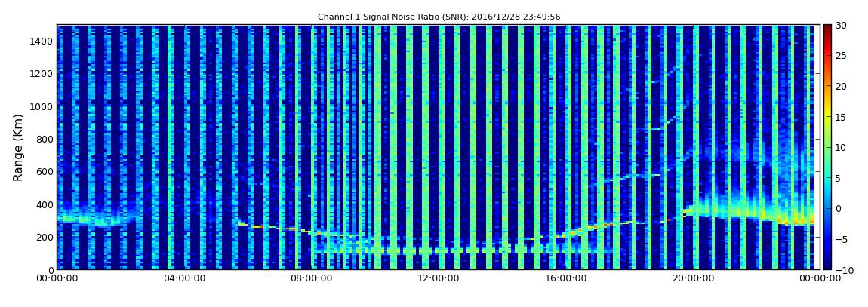Click the colorbar value 5
The width and height of the screenshot is (868, 307).
[839, 177]
